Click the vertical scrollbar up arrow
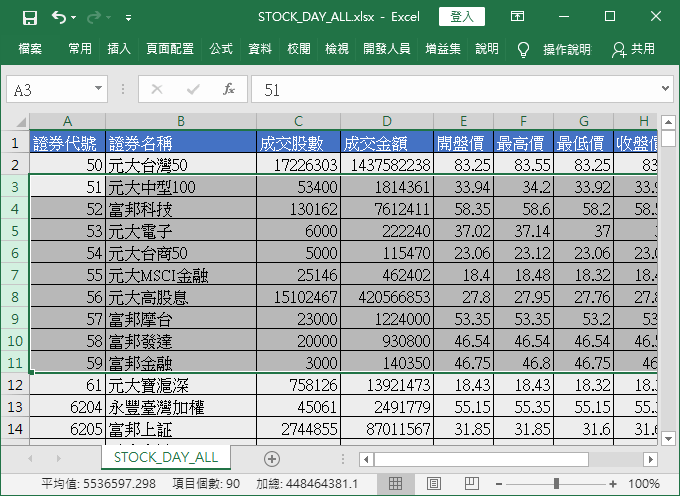680x496 pixels. tap(668, 122)
